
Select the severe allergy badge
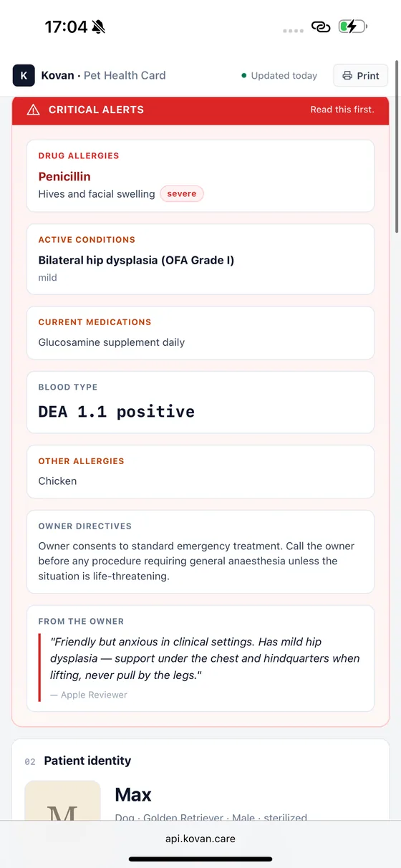182,193
